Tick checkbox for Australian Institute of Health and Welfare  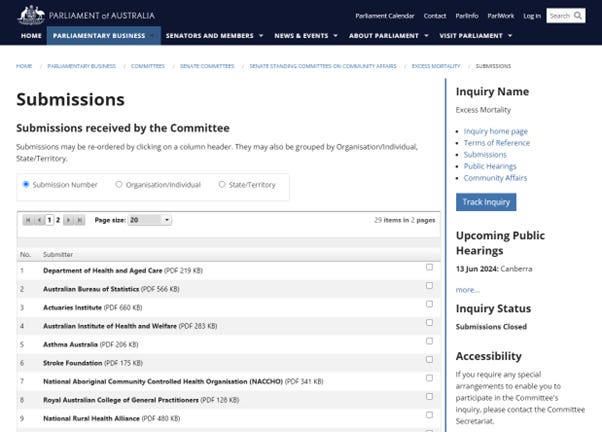[x=429, y=322]
